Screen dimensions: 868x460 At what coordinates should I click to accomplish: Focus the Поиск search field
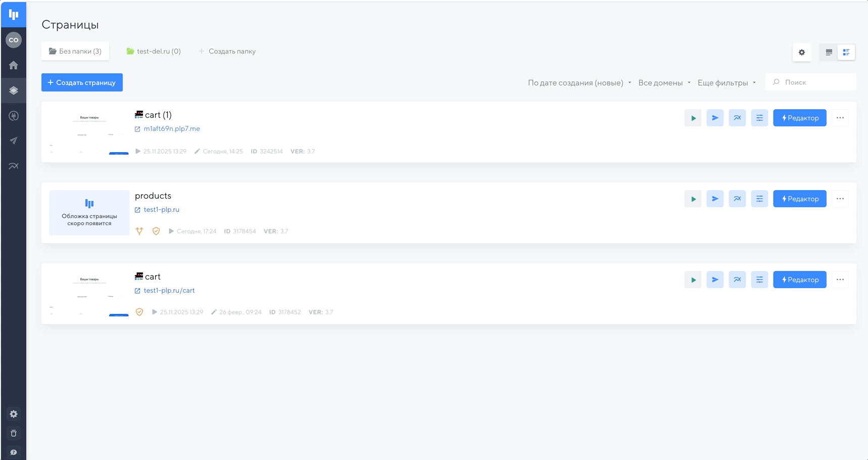pos(811,82)
